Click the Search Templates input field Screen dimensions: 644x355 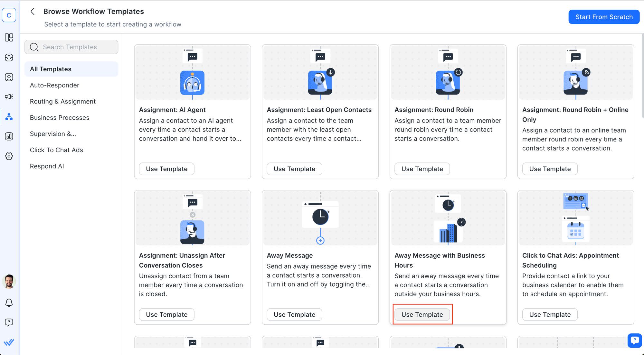[x=71, y=47]
